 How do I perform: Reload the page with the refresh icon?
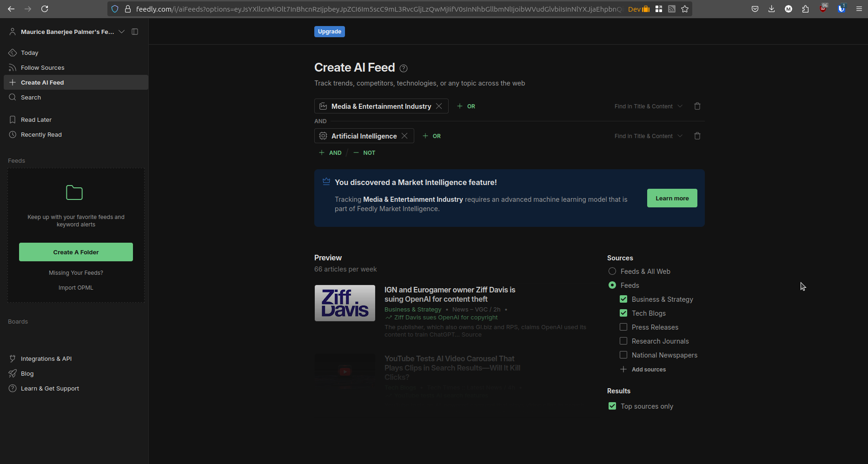pyautogui.click(x=45, y=9)
